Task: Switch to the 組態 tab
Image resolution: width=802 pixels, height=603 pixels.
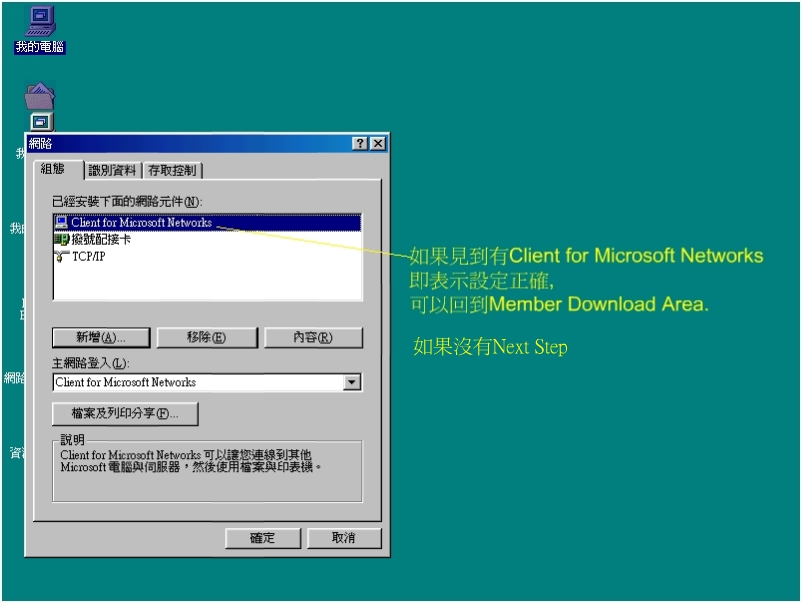Action: coord(58,169)
